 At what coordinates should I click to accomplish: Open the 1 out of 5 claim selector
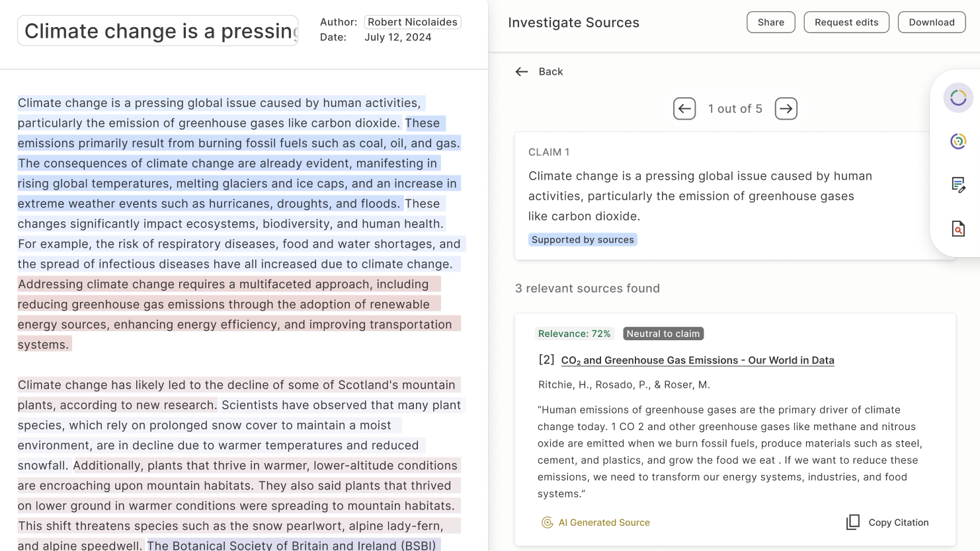pos(735,108)
